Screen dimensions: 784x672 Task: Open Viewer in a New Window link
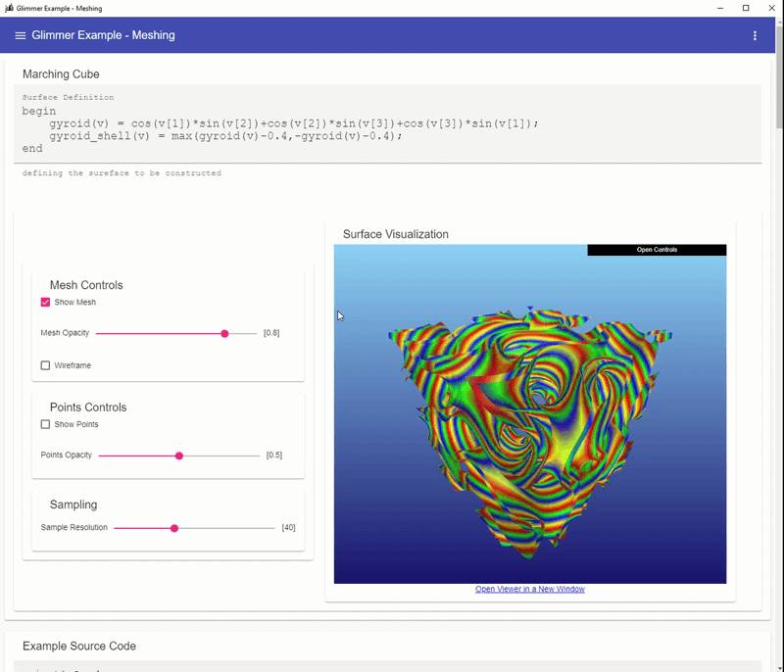(x=529, y=589)
